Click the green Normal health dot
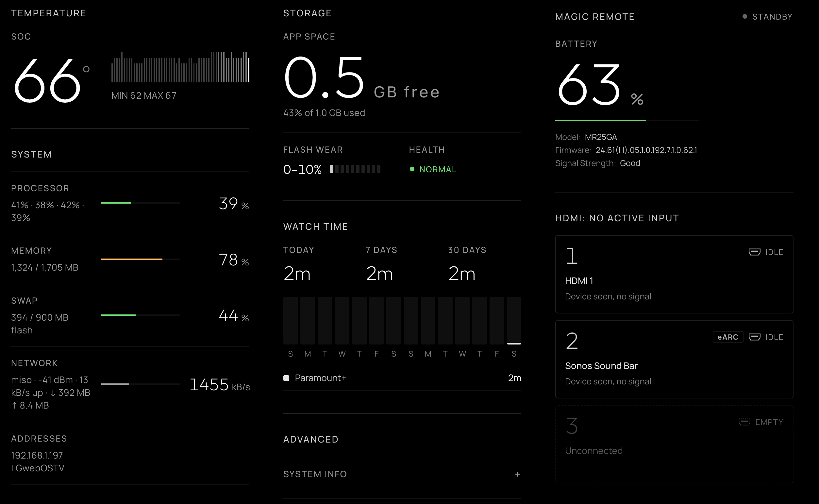819x504 pixels. [x=412, y=169]
